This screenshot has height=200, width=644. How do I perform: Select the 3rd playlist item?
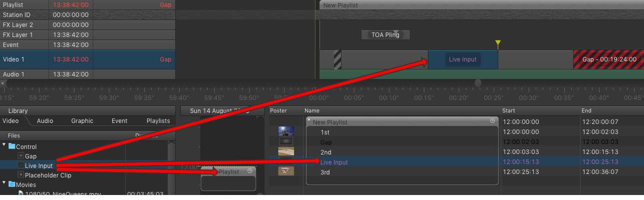click(x=325, y=172)
